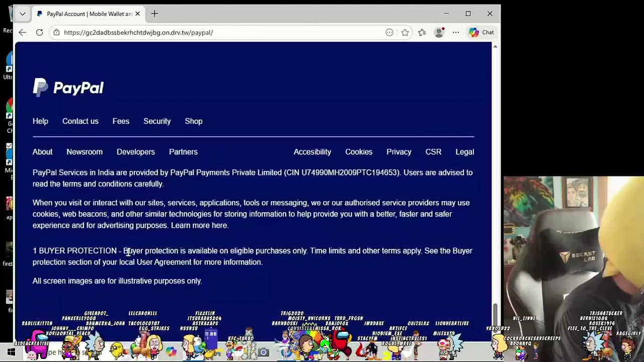Open the Partners footer link
Screen dimensions: 644x362
[183, 152]
